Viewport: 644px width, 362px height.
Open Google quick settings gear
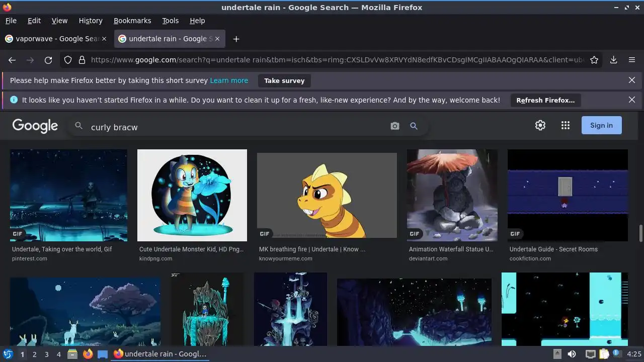point(540,125)
